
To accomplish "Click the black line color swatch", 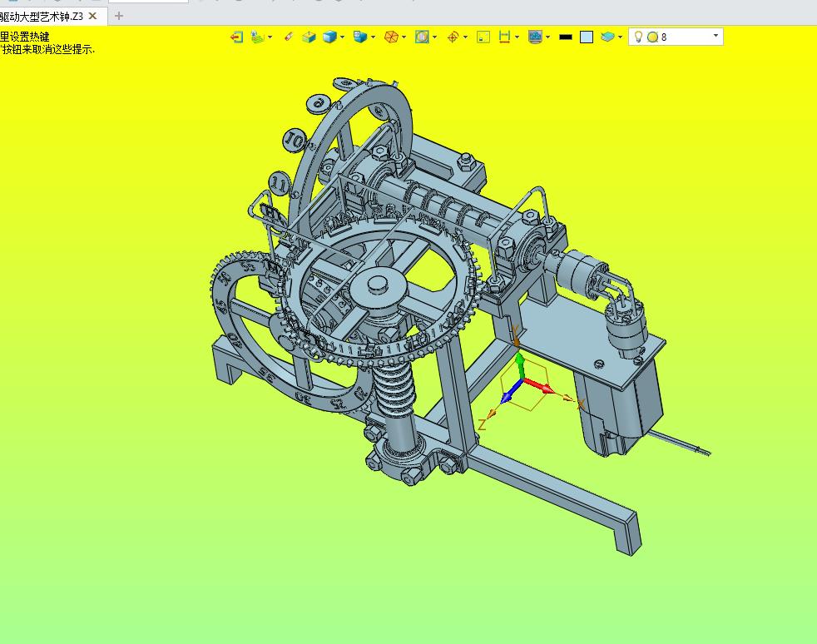I will point(566,37).
